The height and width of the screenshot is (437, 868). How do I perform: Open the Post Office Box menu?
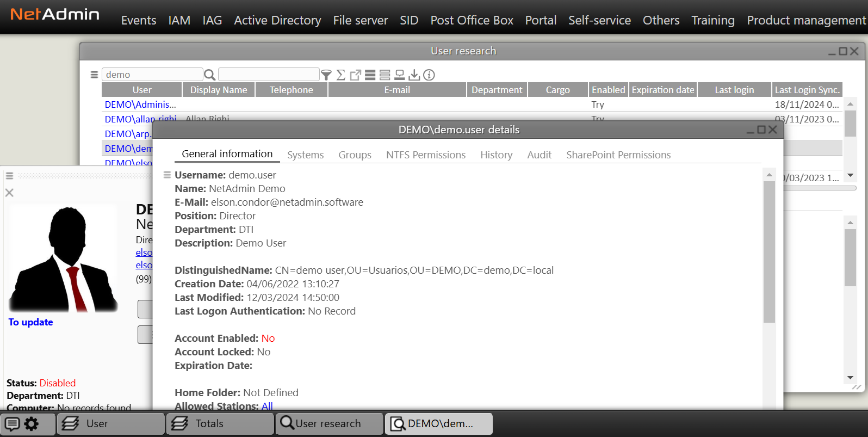coord(472,21)
